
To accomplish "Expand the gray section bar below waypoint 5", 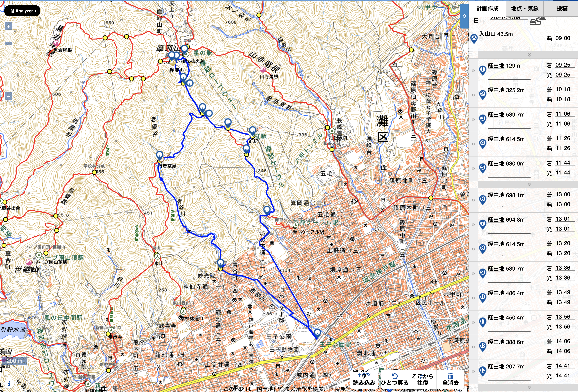I will [529, 184].
